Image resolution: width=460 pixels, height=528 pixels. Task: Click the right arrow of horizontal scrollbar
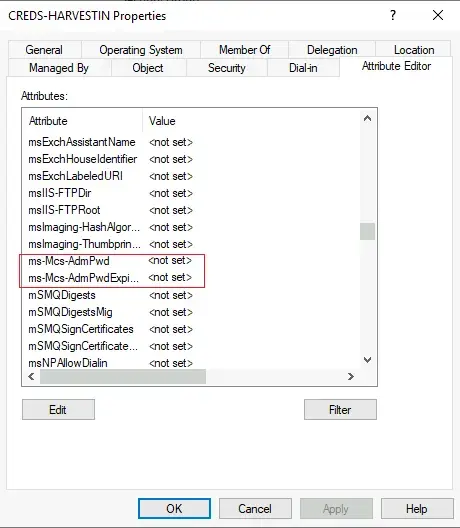[x=351, y=376]
